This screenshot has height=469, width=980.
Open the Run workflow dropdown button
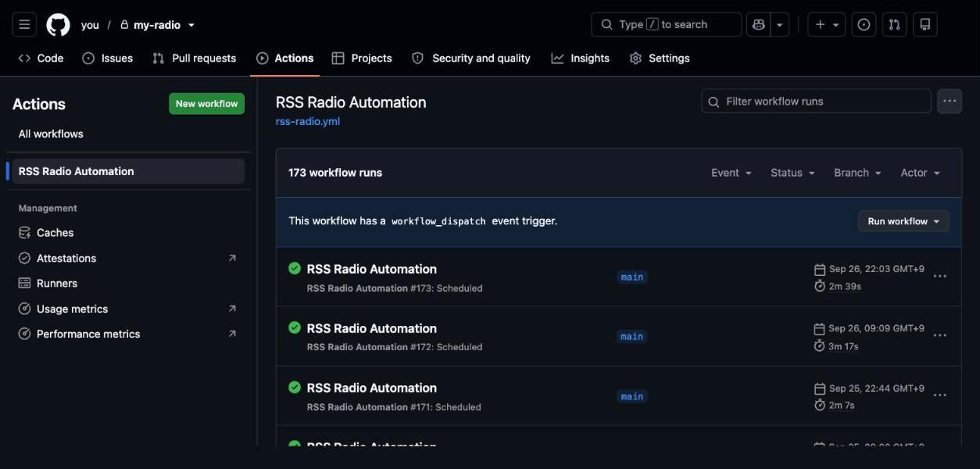click(903, 221)
